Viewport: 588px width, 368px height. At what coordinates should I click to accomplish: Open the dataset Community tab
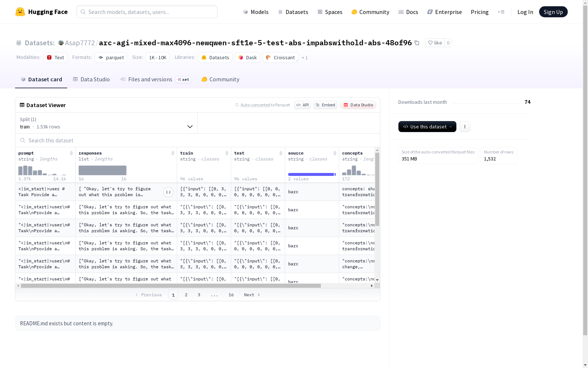point(220,79)
